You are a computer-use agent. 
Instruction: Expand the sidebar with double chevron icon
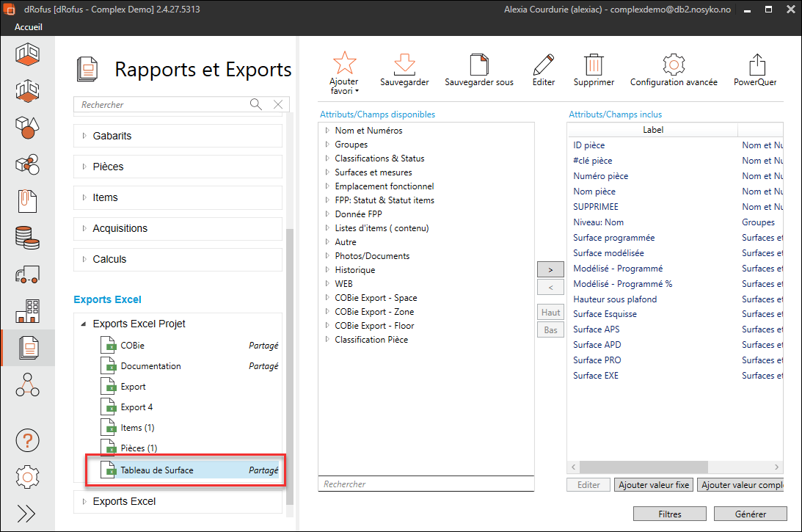click(27, 513)
